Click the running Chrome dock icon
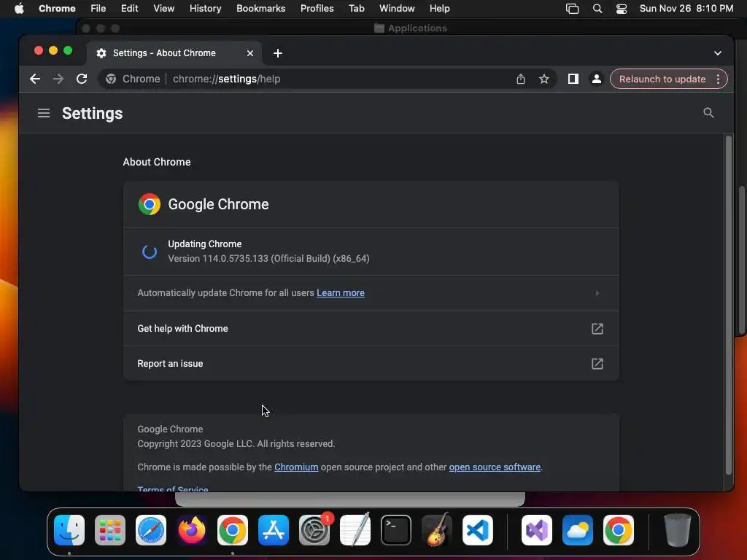 [233, 530]
